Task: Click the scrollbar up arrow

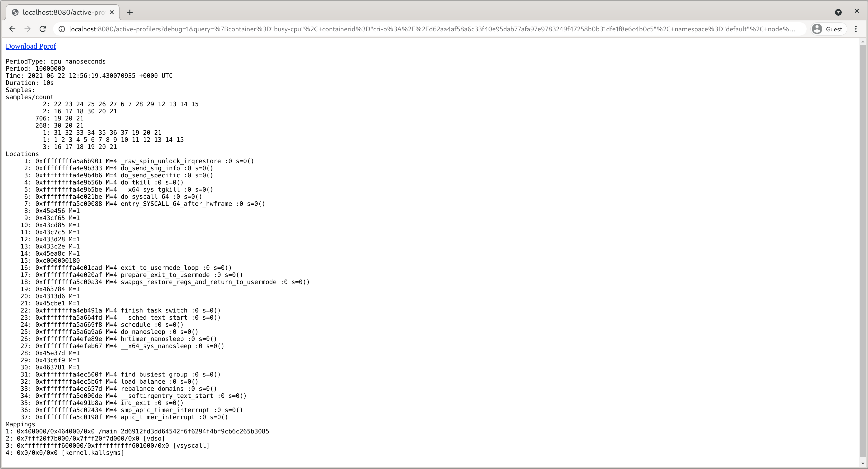Action: [863, 42]
